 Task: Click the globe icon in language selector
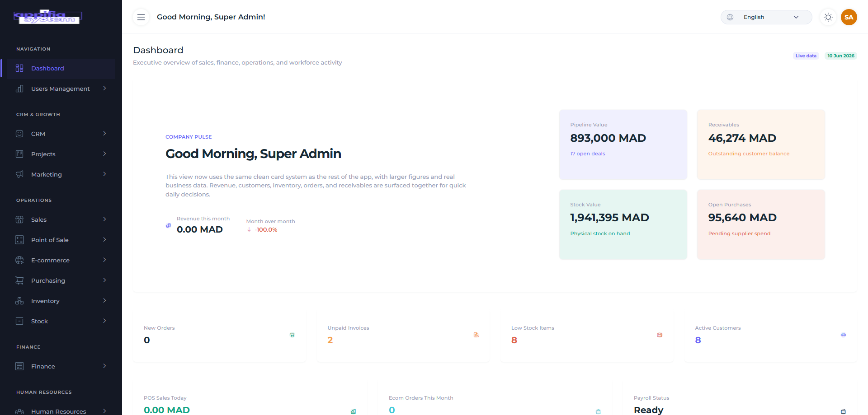click(730, 17)
